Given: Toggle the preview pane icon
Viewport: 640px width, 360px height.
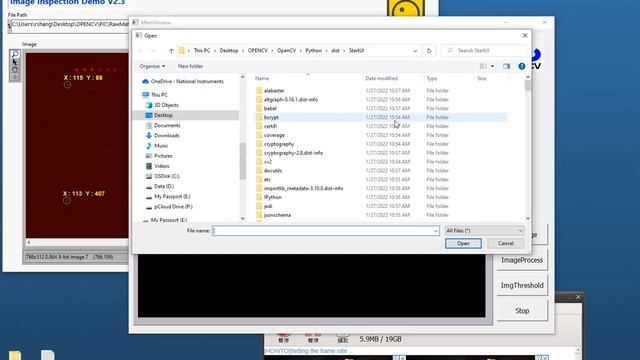Looking at the screenshot, I should [x=506, y=66].
